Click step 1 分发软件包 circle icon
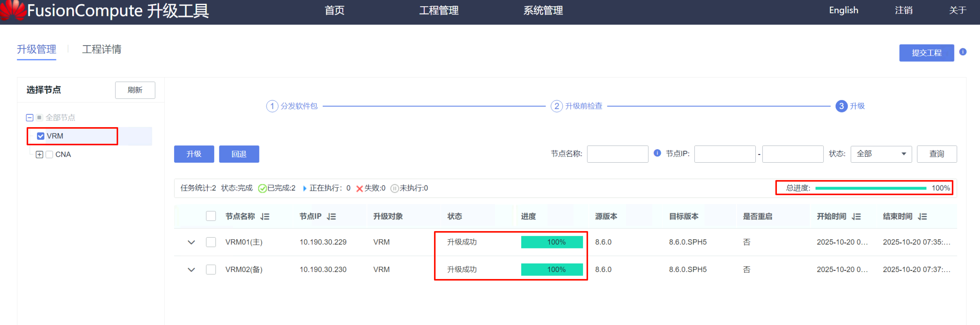 272,106
